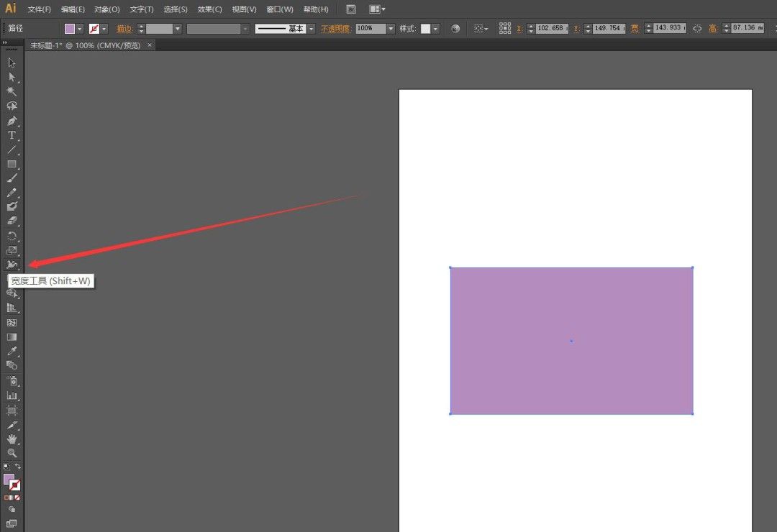
Task: Click the purple fill swatch in toolbar
Action: coord(9,479)
